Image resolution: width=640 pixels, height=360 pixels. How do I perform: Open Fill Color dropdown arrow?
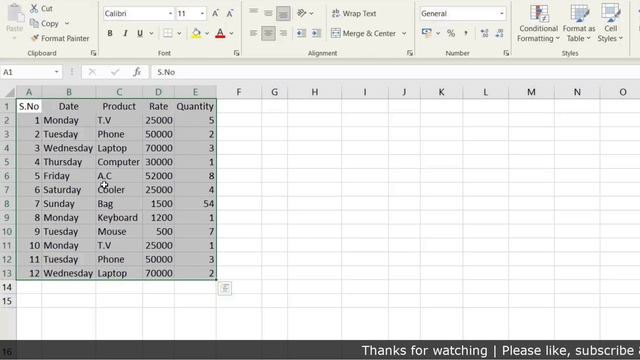(x=207, y=33)
